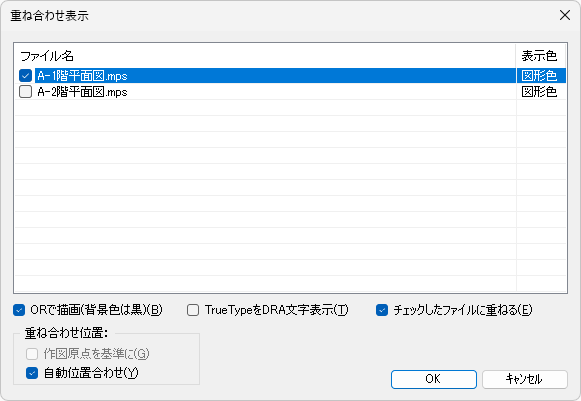Disable 自動位置合わせ(Y) checkbox

point(32,373)
